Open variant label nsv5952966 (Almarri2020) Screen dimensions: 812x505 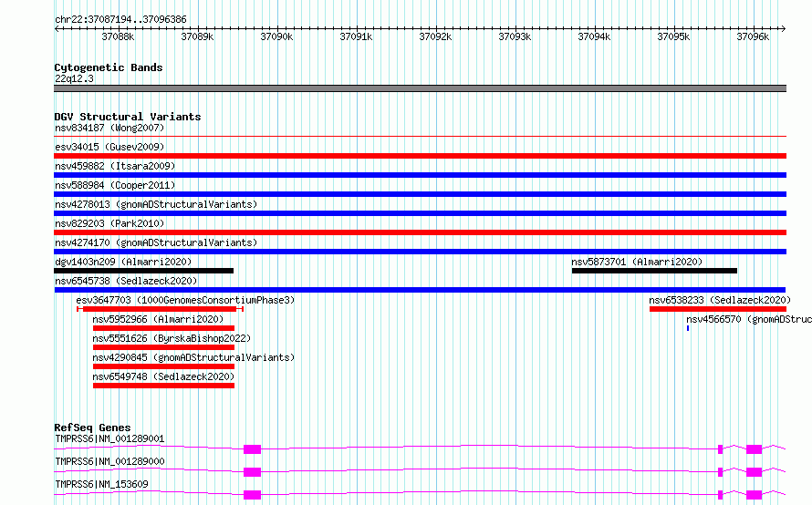click(158, 319)
